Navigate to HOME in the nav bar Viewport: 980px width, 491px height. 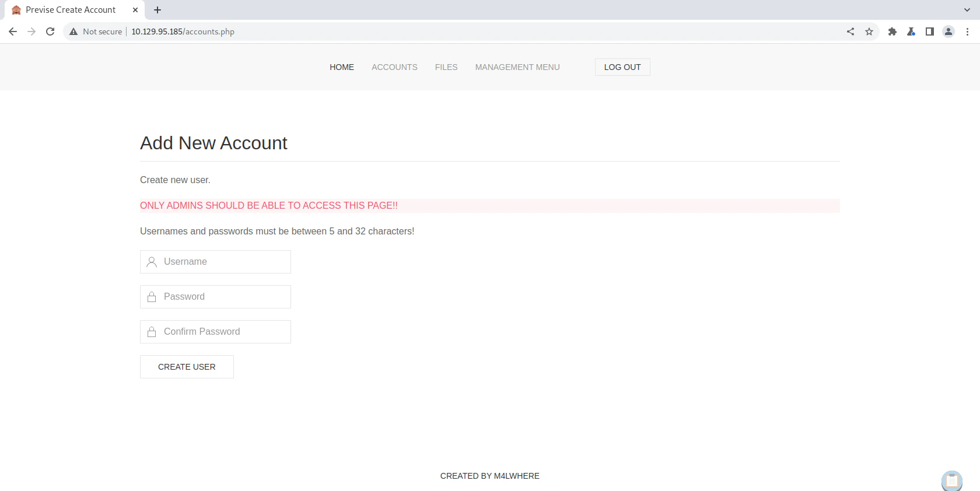tap(342, 67)
